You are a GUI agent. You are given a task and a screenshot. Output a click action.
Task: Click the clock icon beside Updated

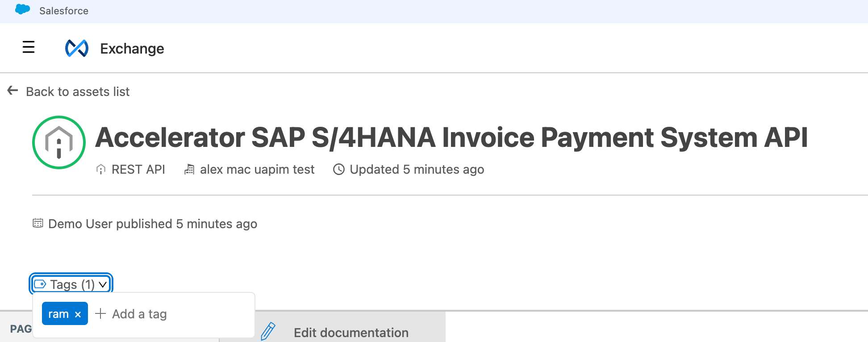pos(339,170)
